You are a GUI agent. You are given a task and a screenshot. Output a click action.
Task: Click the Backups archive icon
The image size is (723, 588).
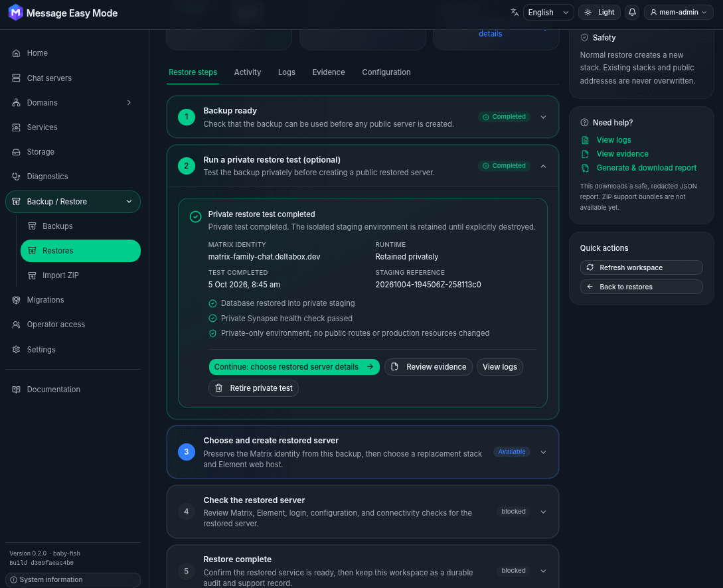[x=32, y=226]
